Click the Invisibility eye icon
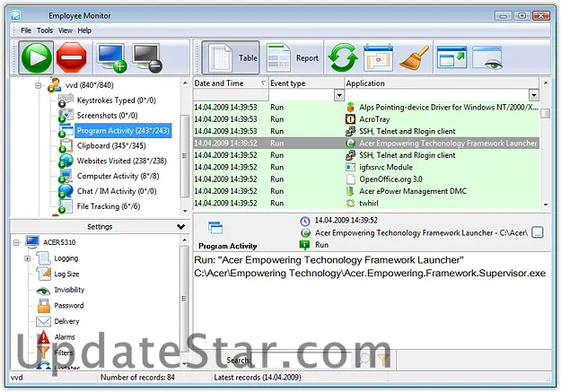Viewport: 561px width, 392px height. point(43,291)
